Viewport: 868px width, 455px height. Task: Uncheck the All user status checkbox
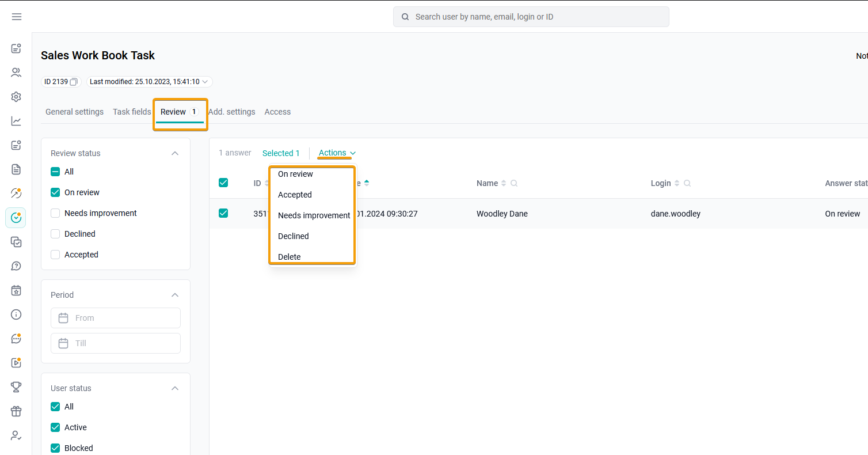click(x=55, y=407)
